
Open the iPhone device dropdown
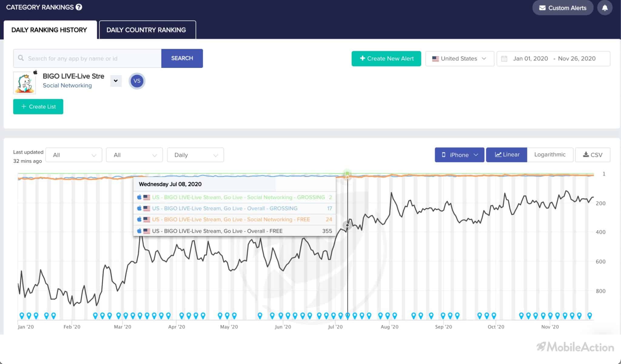click(459, 155)
